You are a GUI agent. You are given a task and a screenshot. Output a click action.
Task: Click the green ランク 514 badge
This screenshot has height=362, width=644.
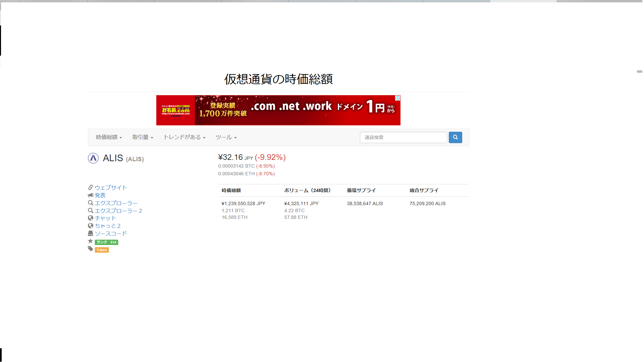106,242
